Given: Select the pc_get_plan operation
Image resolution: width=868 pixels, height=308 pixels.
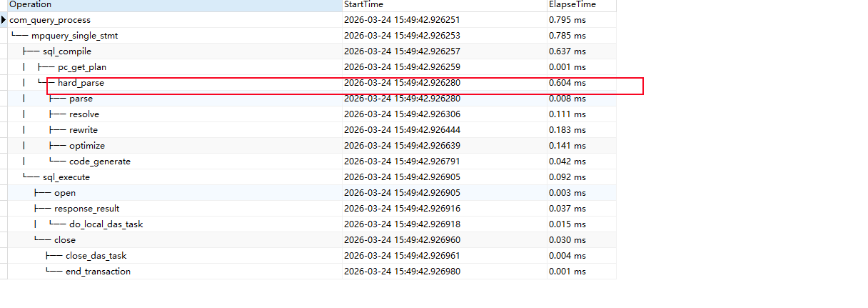Looking at the screenshot, I should 82,67.
